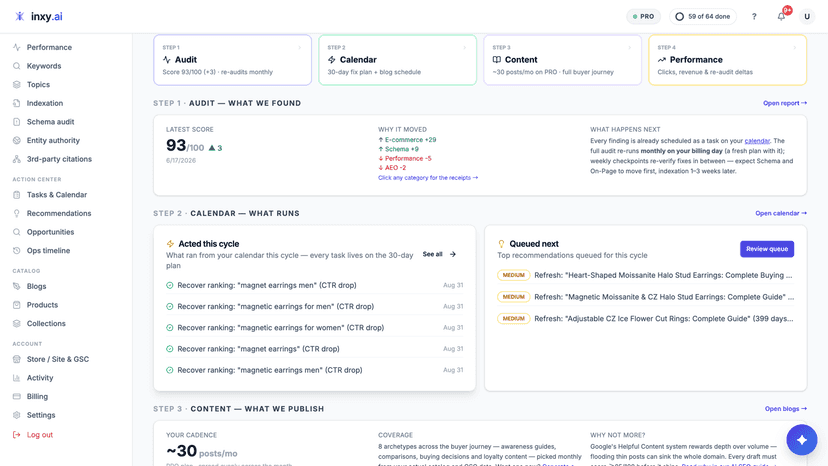Click the calendar link in What Happens Next
Viewport: 828px width, 466px height.
[x=757, y=141]
